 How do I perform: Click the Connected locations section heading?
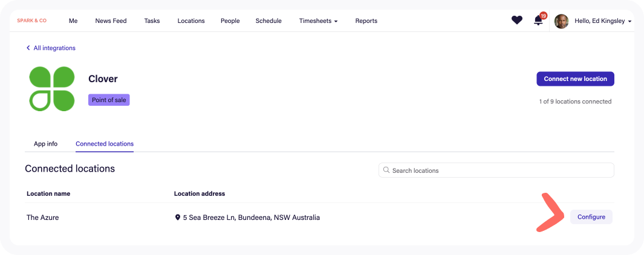70,169
